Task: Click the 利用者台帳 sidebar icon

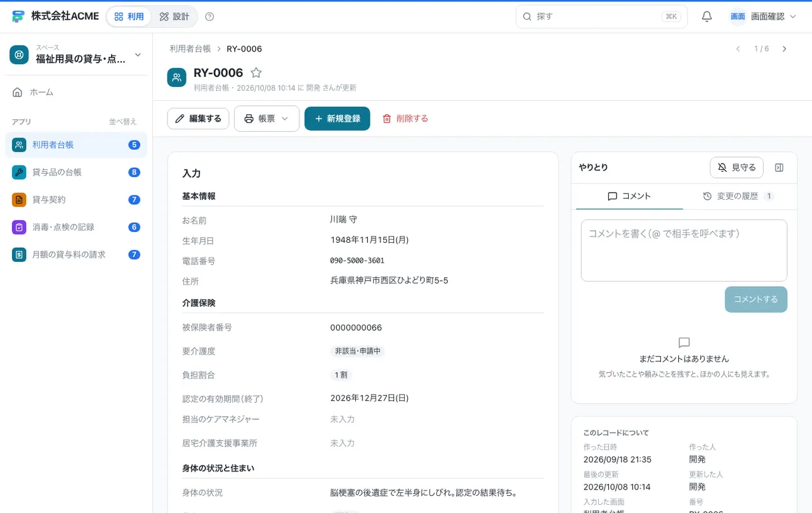Action: point(19,145)
